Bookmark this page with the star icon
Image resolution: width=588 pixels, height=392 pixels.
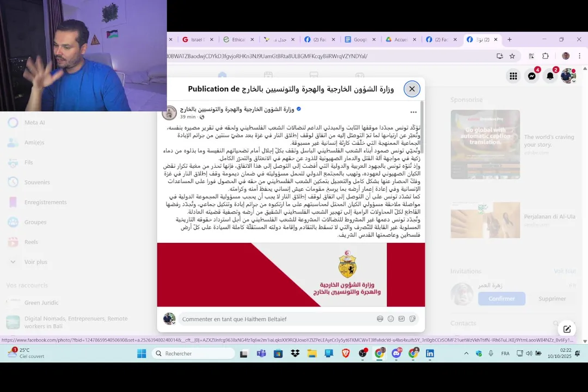click(512, 56)
